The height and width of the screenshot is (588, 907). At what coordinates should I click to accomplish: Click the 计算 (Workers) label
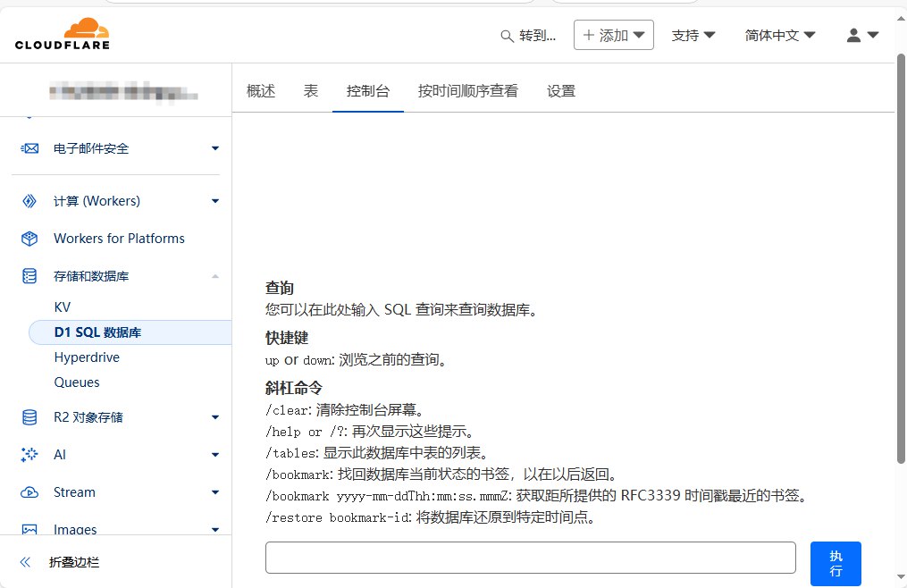[x=97, y=201]
